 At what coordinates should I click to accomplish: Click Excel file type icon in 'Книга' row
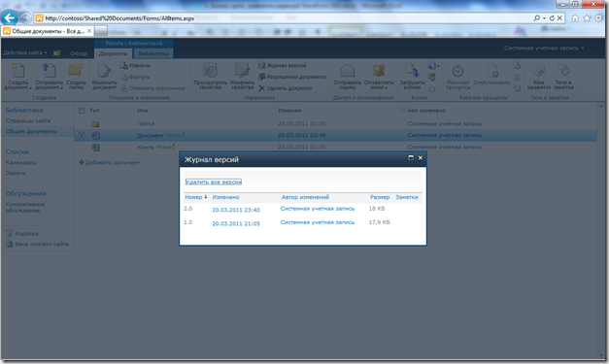95,148
